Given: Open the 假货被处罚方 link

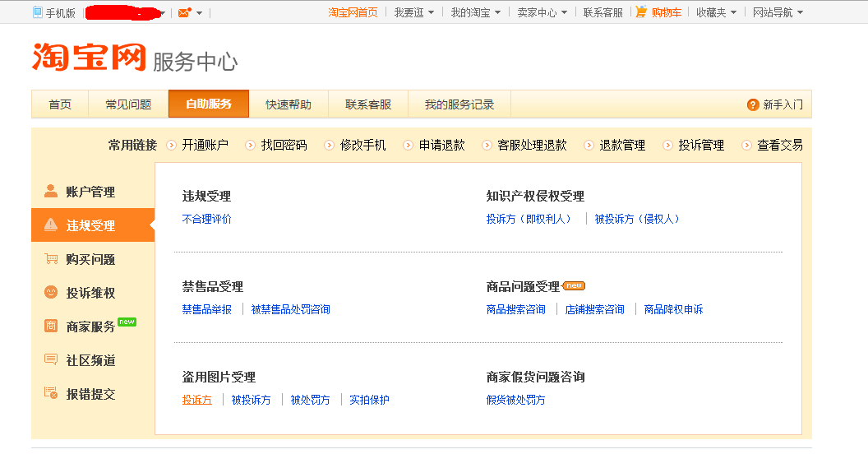Looking at the screenshot, I should [x=516, y=400].
